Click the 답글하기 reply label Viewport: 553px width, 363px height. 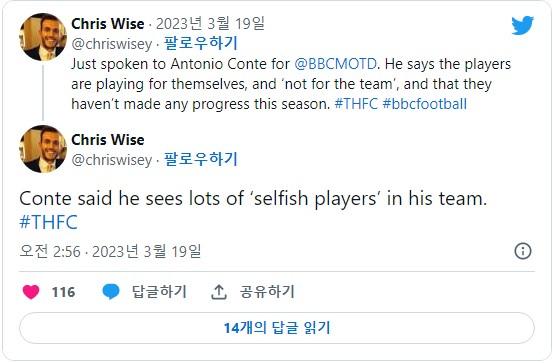click(159, 292)
